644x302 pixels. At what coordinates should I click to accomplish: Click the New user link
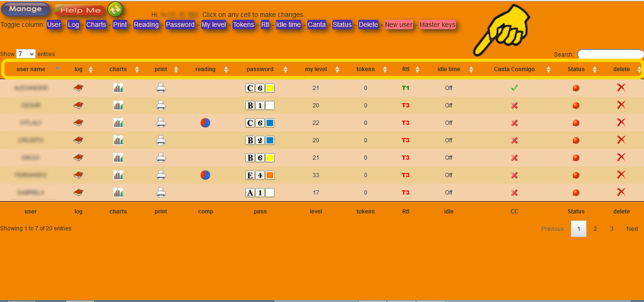399,24
